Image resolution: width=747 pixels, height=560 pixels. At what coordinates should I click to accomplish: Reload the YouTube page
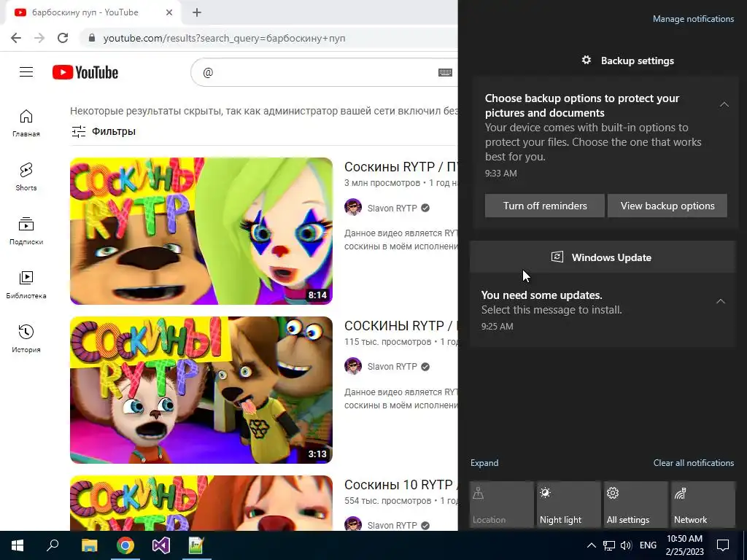pyautogui.click(x=63, y=38)
